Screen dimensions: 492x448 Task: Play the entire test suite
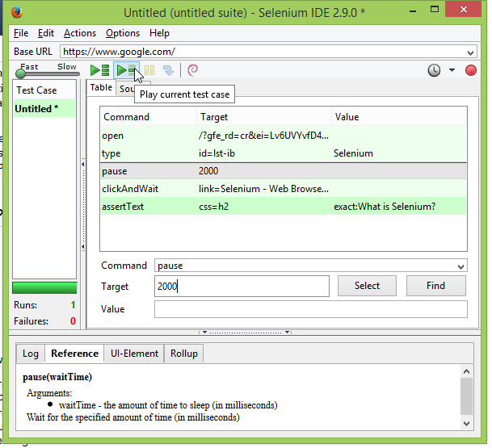click(99, 70)
